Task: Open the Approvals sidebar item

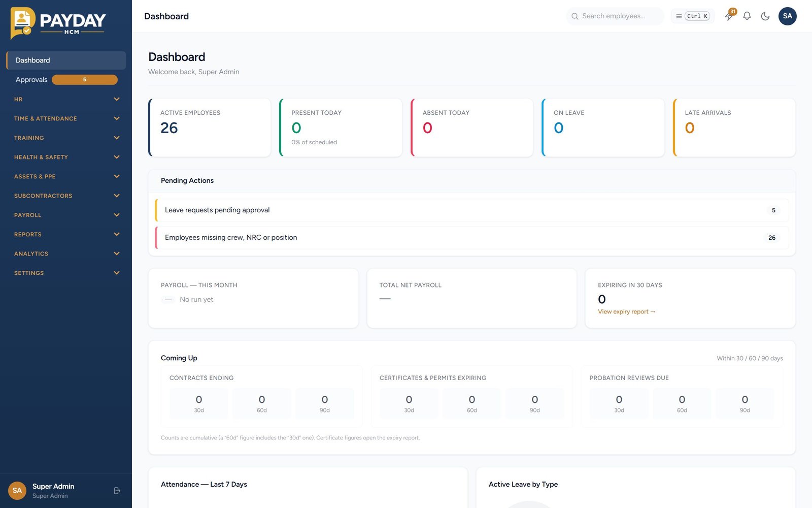Action: [66, 80]
